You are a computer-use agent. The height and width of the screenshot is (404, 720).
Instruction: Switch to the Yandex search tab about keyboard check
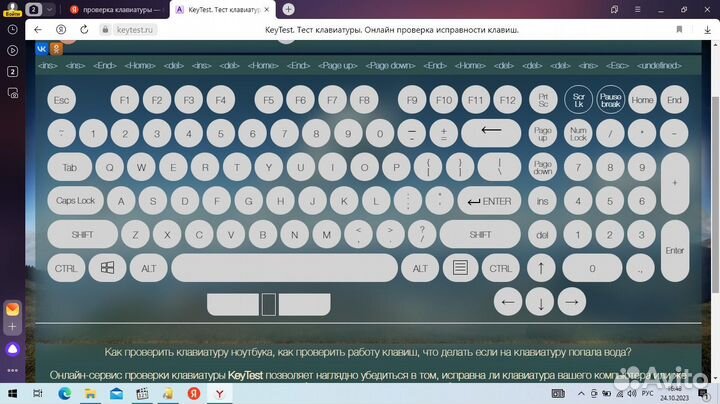pyautogui.click(x=117, y=9)
